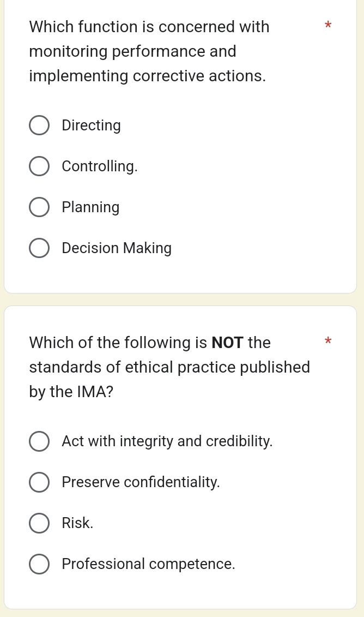Click the Risk label text
The width and height of the screenshot is (364, 617).
click(x=77, y=523)
